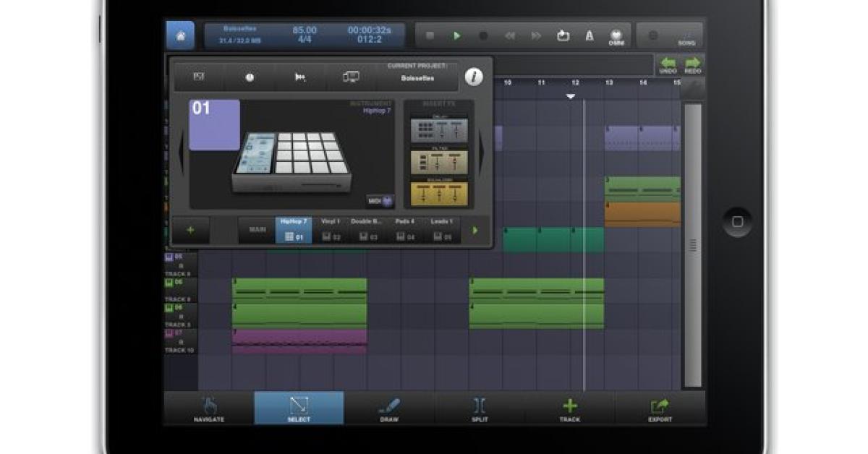Open the MAIN track button
Screen dimensions: 868x454
(x=257, y=230)
